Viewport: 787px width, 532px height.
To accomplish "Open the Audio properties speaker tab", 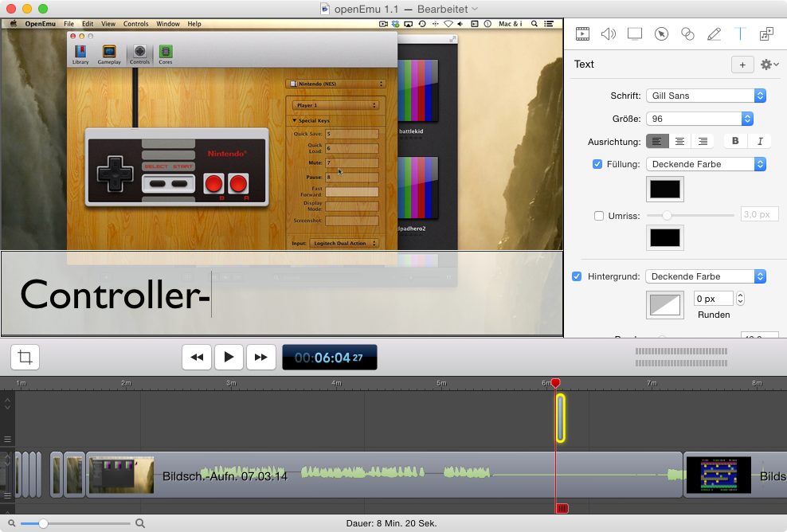I will point(609,33).
